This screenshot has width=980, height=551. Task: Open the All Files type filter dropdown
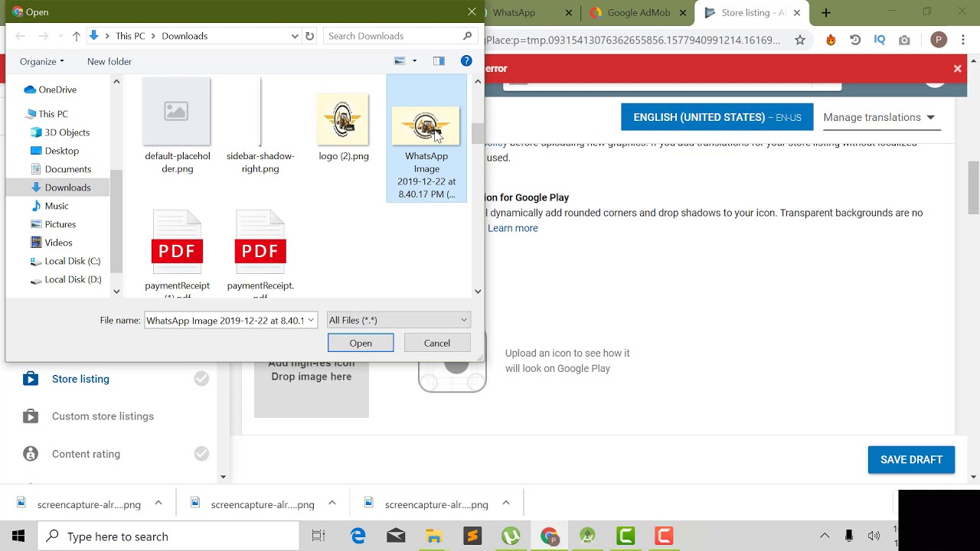coord(398,320)
